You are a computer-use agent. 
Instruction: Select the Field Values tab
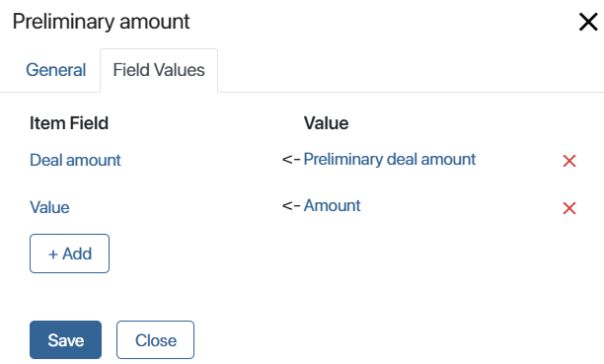click(x=159, y=70)
